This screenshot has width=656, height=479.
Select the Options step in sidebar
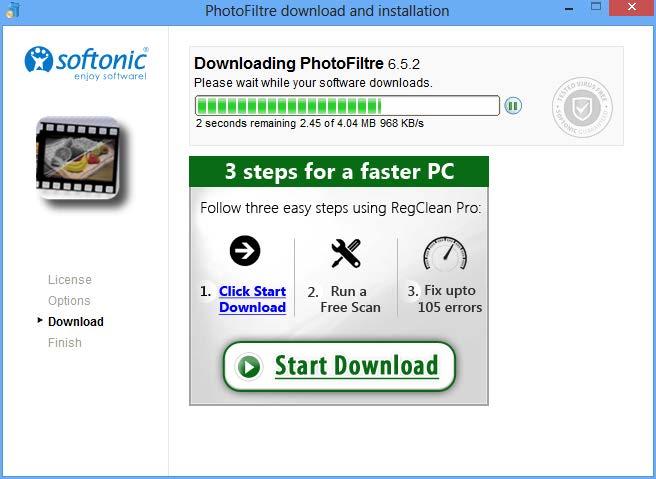click(x=69, y=300)
